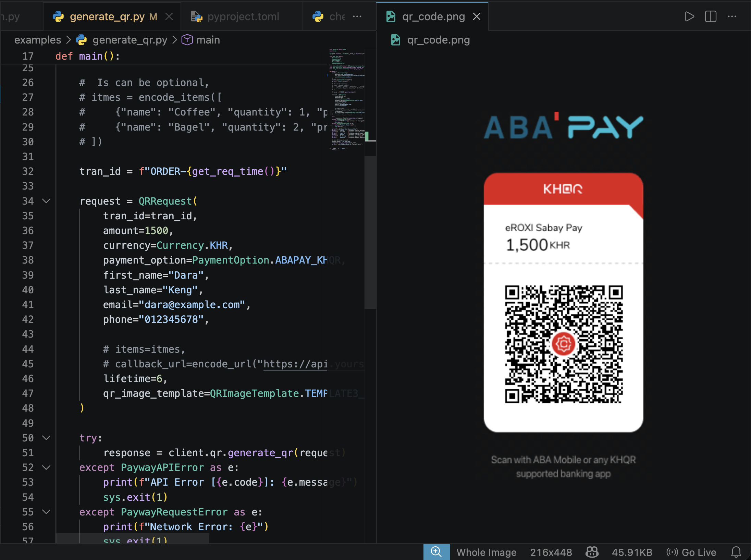
Task: Click the generate_qr.py breadcrumb item
Action: point(130,40)
